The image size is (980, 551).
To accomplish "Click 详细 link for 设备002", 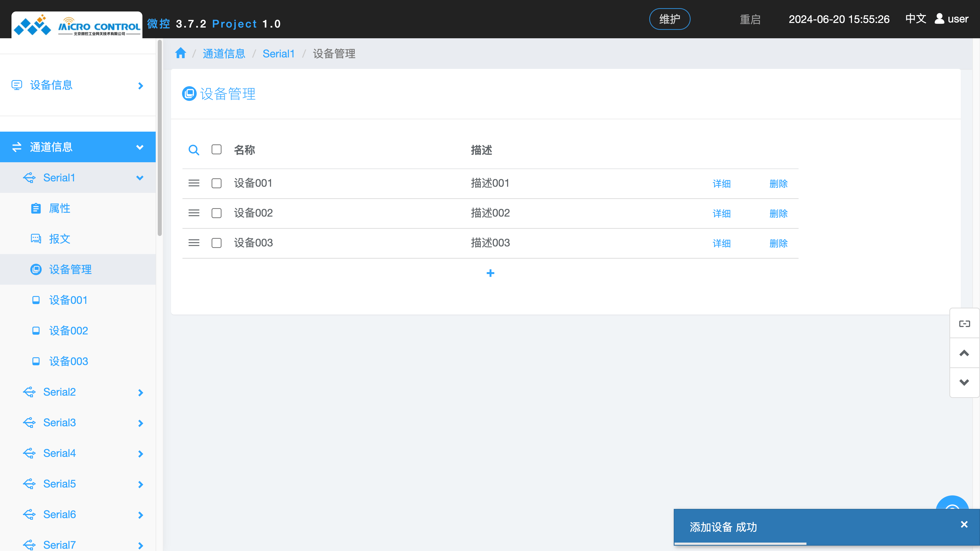I will tap(721, 213).
